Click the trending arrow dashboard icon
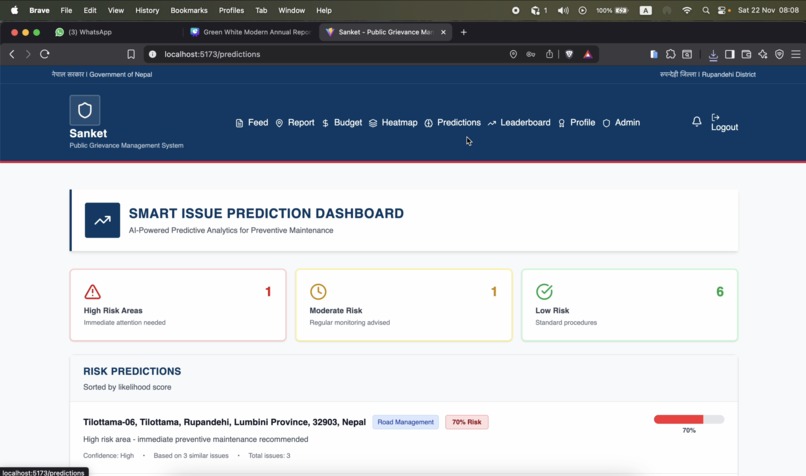The image size is (806, 476). tap(102, 220)
